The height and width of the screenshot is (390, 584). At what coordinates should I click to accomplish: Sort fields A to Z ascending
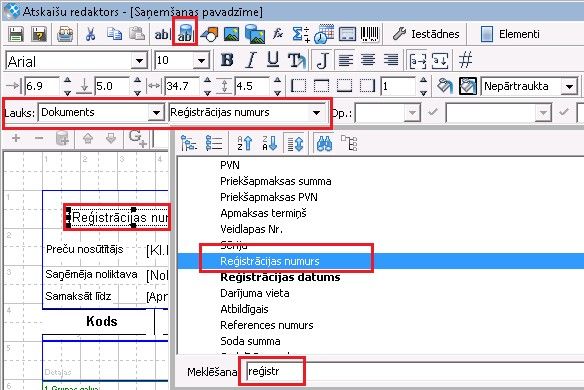point(245,143)
